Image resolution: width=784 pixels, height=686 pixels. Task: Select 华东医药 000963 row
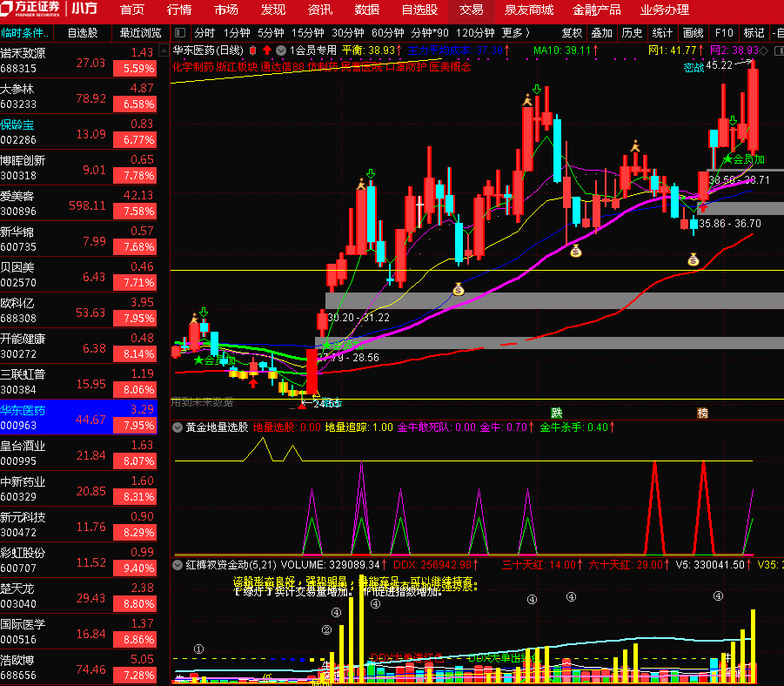click(x=78, y=417)
